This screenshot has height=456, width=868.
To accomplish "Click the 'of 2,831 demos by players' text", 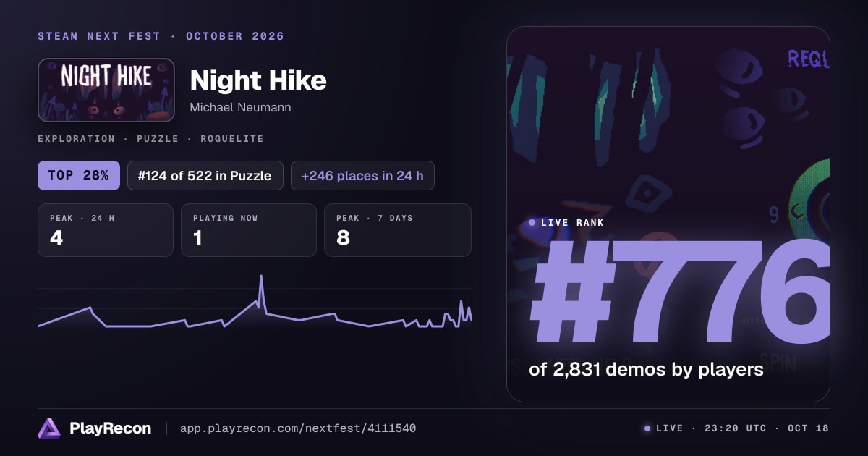I will pyautogui.click(x=647, y=369).
